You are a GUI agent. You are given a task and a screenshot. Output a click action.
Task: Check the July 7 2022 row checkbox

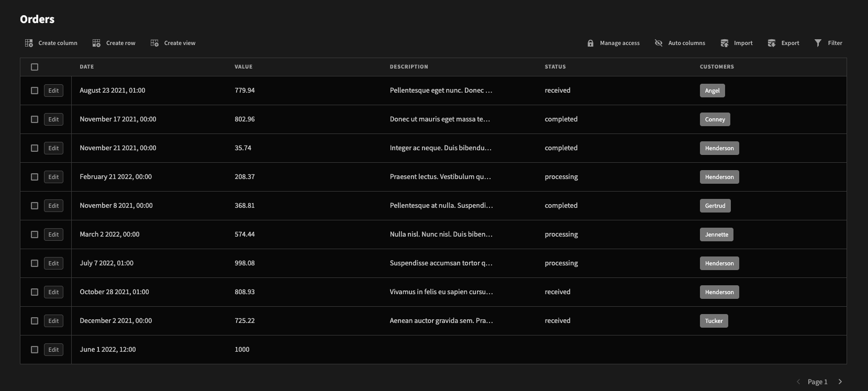(35, 263)
